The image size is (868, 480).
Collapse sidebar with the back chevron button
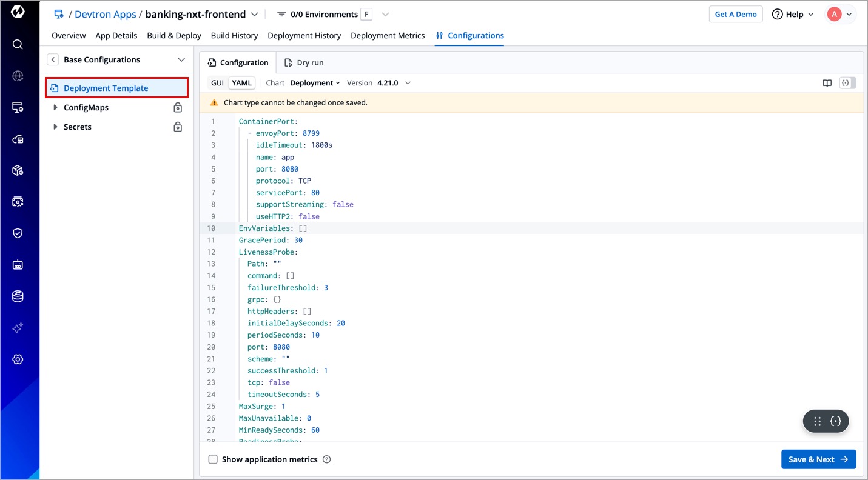53,59
